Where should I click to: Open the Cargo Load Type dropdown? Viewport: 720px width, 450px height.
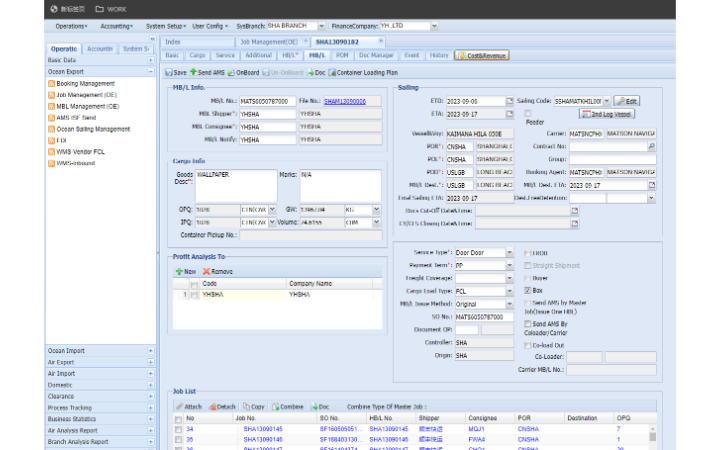click(510, 292)
